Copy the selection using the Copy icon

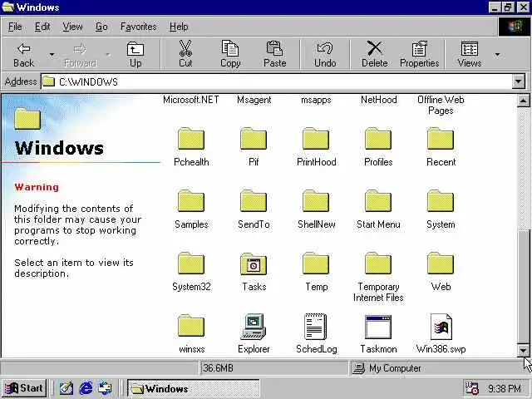click(x=230, y=54)
